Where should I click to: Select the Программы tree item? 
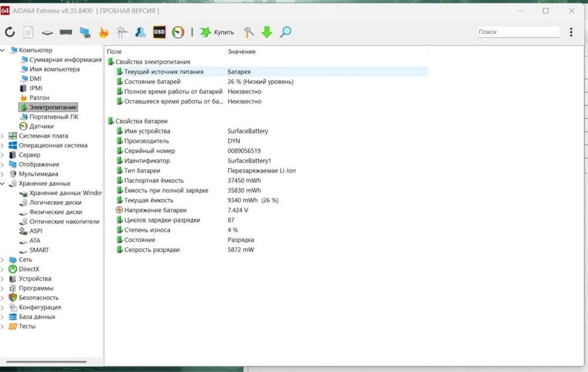[x=36, y=288]
